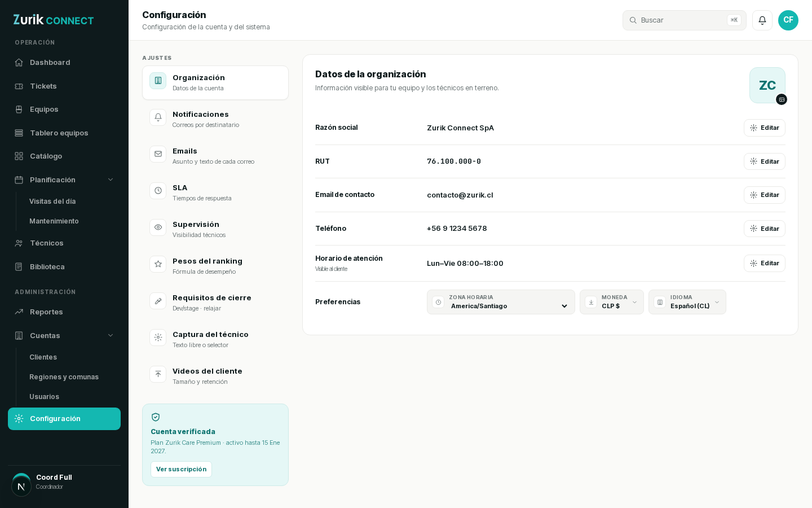Open the Idioma Español (CL) dropdown
The width and height of the screenshot is (812, 508).
click(687, 302)
